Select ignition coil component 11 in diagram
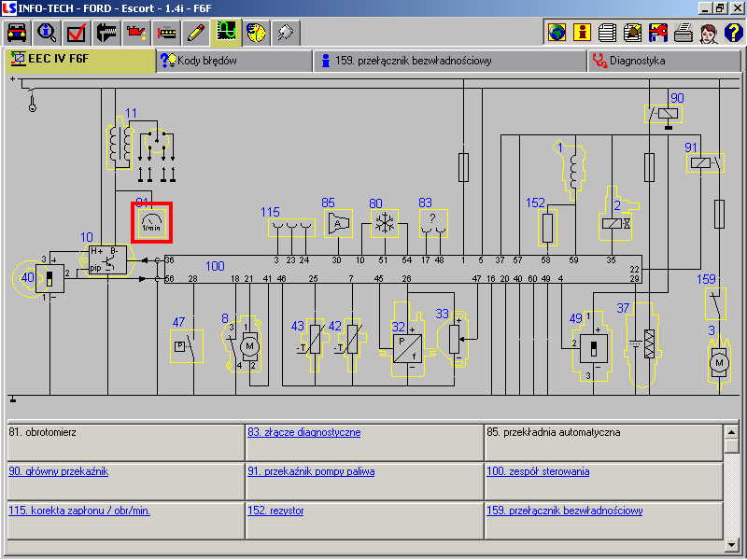The width and height of the screenshot is (747, 560). pos(120,146)
